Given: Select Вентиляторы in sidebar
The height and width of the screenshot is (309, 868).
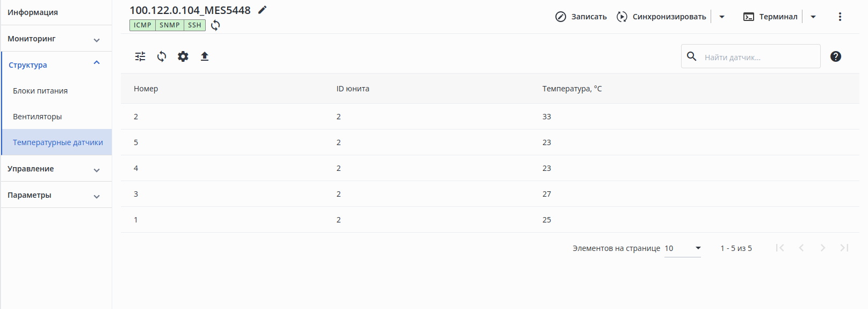Looking at the screenshot, I should click(38, 117).
